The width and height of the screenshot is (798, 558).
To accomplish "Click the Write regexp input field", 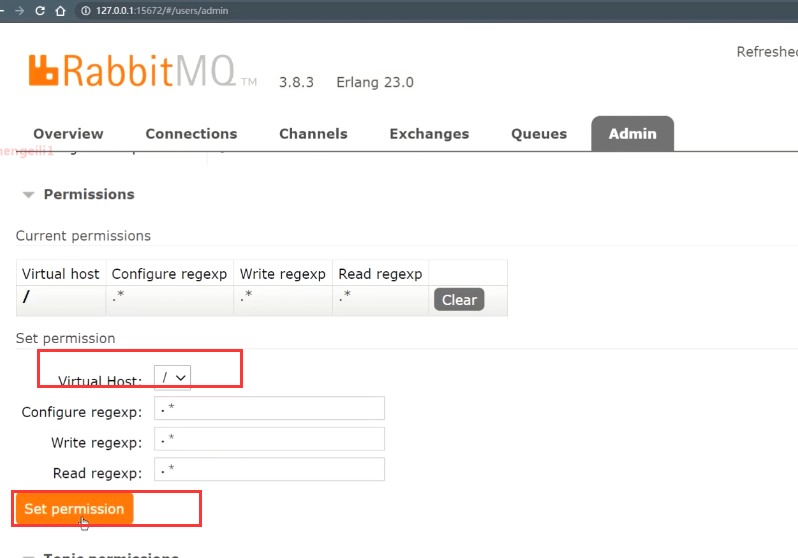I will tap(269, 439).
